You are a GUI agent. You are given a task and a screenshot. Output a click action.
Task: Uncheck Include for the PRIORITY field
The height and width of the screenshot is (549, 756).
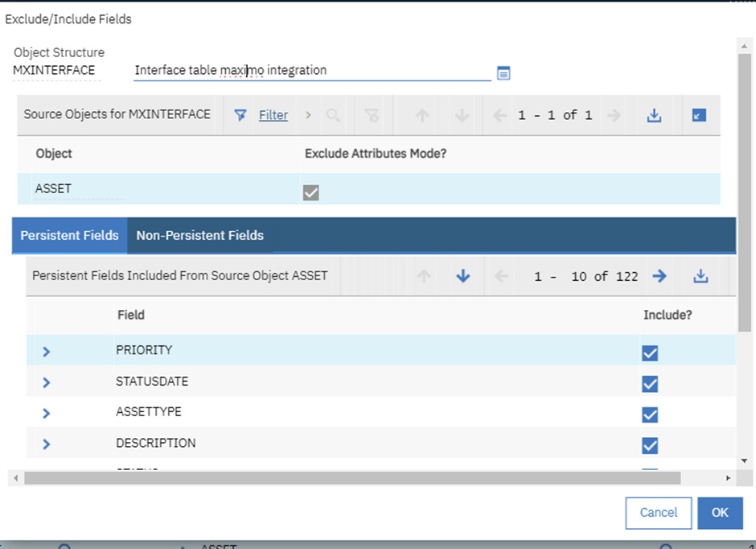tap(650, 353)
